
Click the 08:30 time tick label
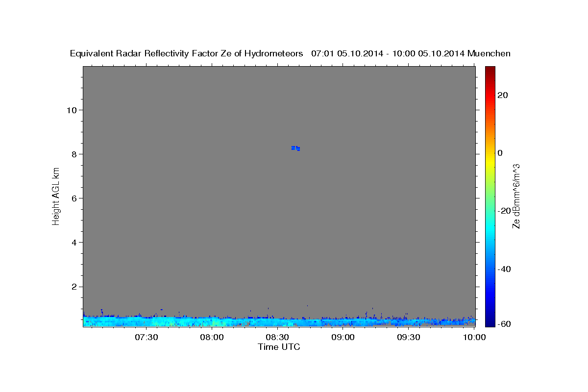click(277, 337)
